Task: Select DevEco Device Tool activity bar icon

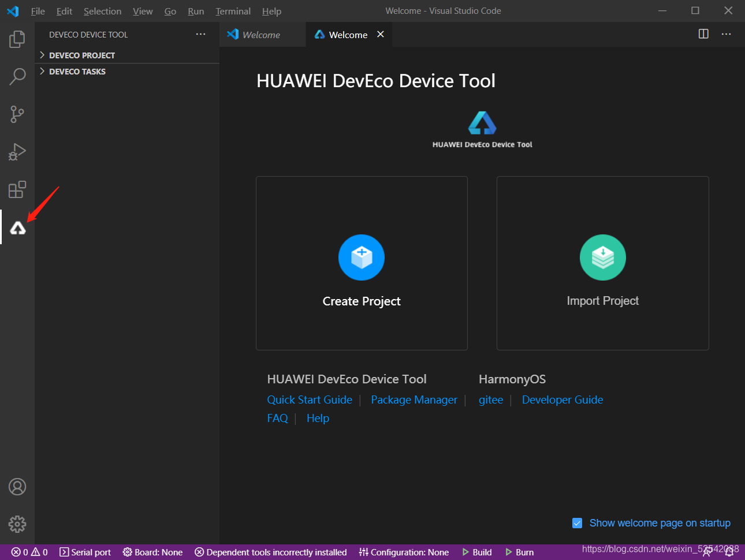Action: (x=18, y=228)
